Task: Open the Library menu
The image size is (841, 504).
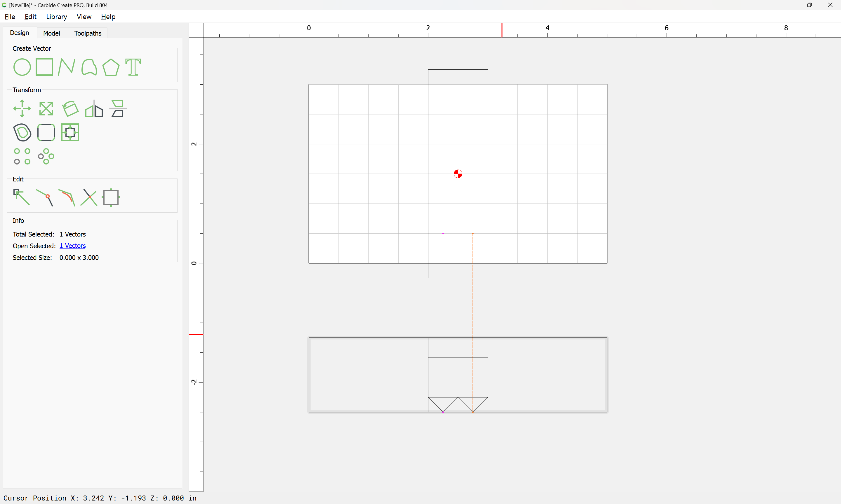Action: pos(56,17)
